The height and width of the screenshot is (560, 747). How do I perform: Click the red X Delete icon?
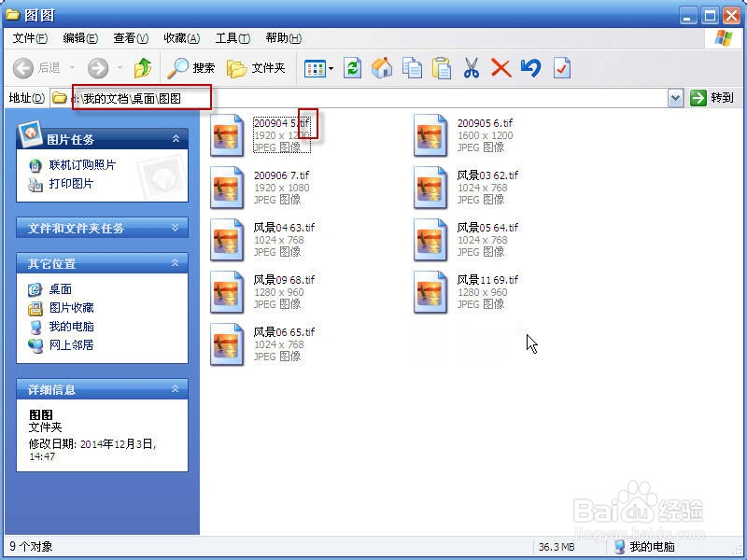click(500, 68)
